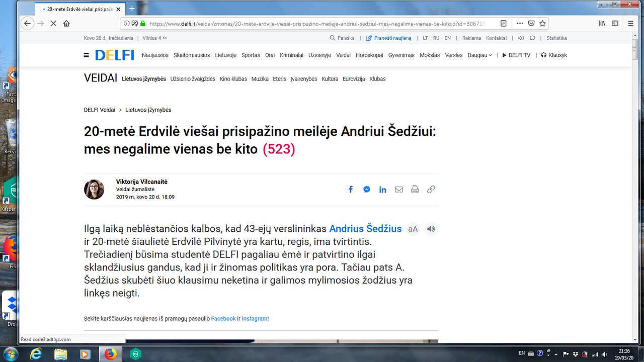Click the speech bubble comments icon

(x=532, y=38)
